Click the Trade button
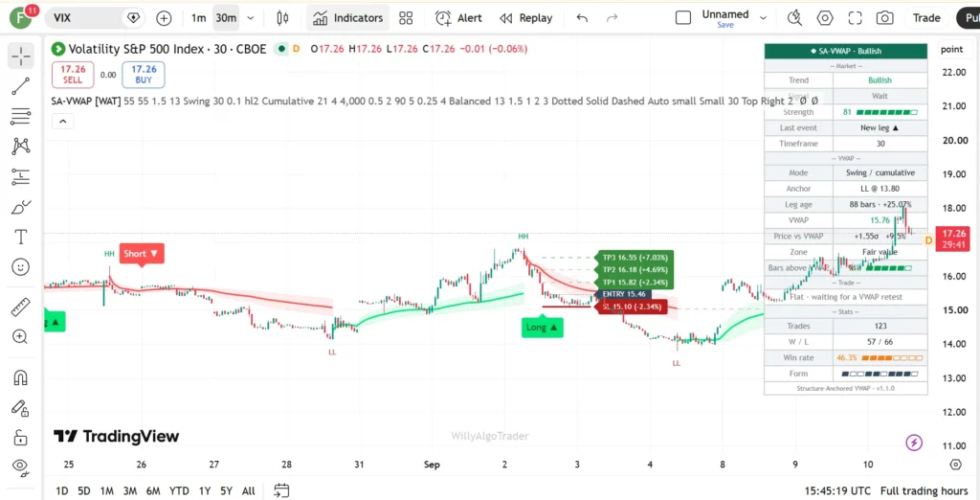The image size is (980, 500). [926, 18]
